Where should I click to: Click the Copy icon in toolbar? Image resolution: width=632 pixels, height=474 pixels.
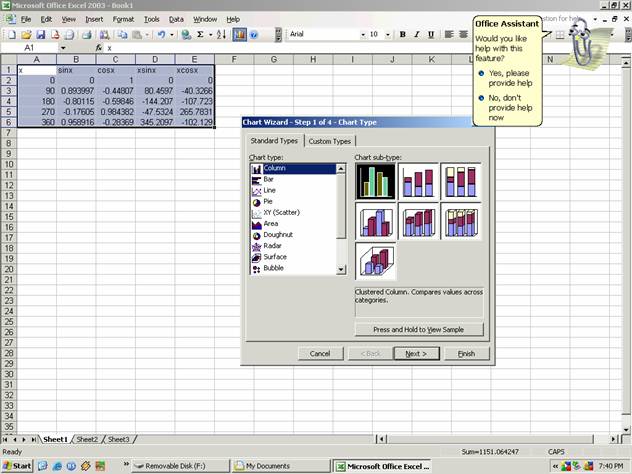pyautogui.click(x=122, y=35)
